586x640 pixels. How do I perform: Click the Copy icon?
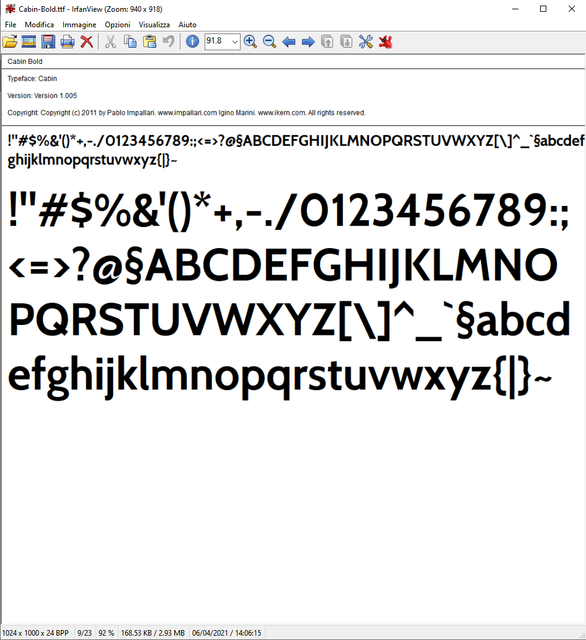click(130, 42)
